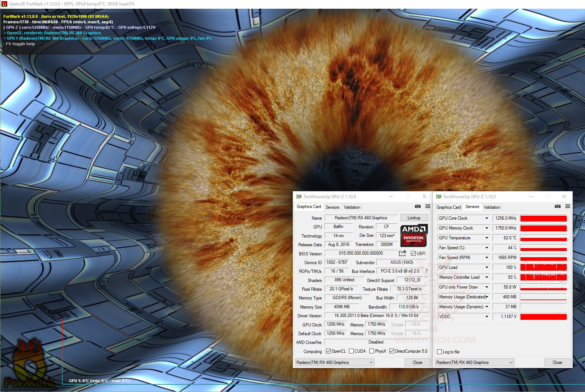Click the GPU only Power Draw value 50.8 W
The width and height of the screenshot is (585, 392).
click(x=505, y=287)
